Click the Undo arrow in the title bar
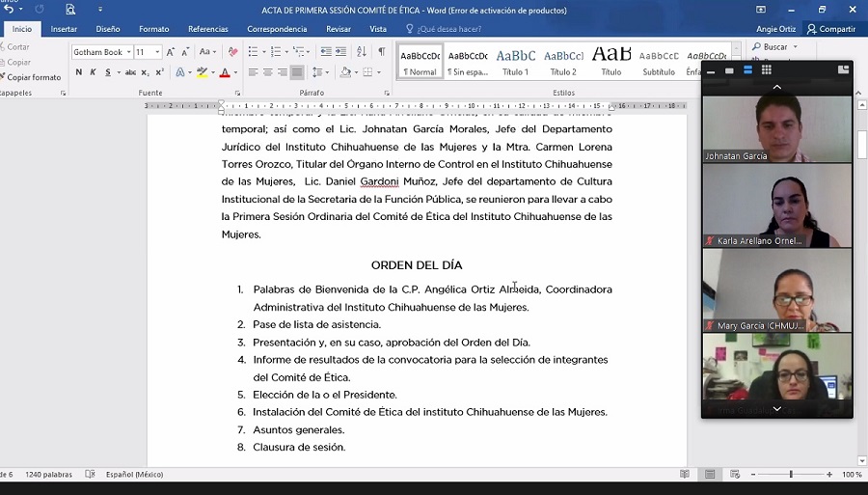This screenshot has height=495, width=868. click(x=9, y=10)
